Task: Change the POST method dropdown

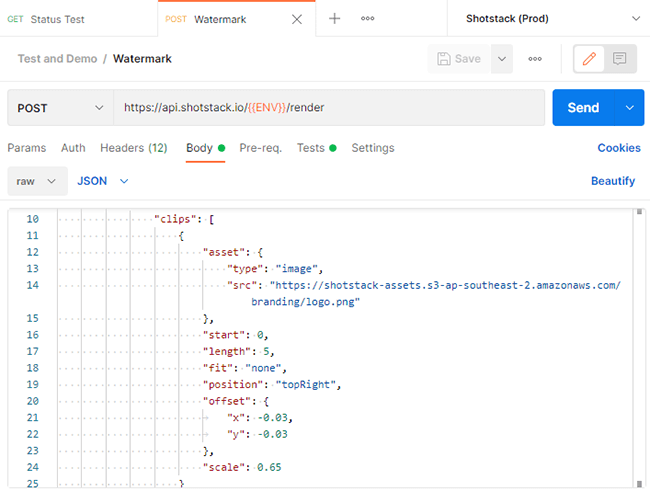Action: [x=59, y=108]
